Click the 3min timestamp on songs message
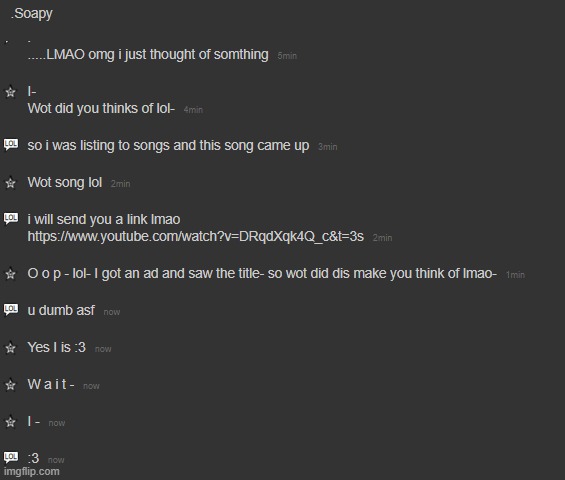The image size is (565, 480). [x=328, y=147]
